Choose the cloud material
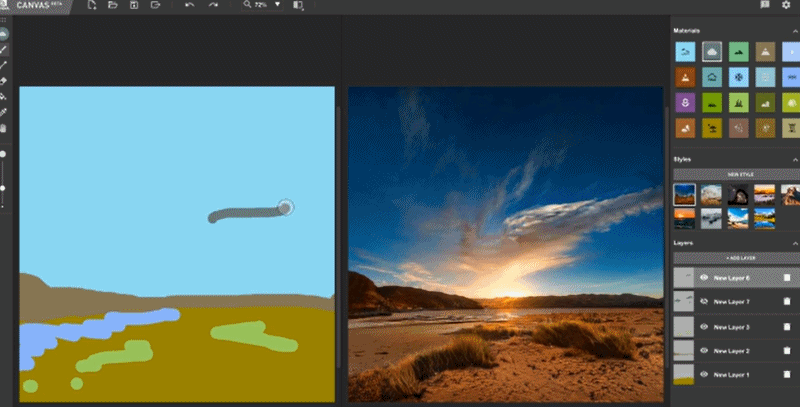 point(712,52)
